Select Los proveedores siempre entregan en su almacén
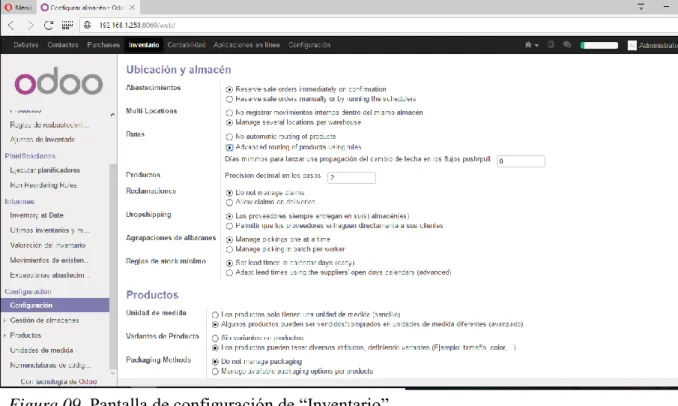The image size is (678, 406). [x=229, y=216]
